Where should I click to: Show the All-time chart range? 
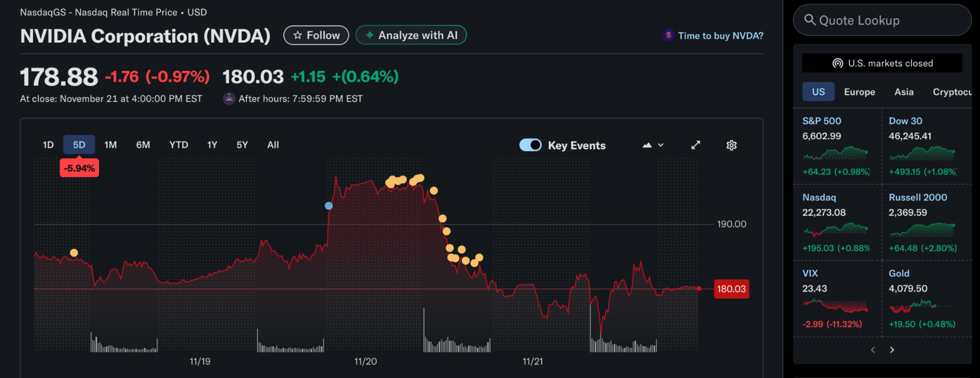coord(273,145)
